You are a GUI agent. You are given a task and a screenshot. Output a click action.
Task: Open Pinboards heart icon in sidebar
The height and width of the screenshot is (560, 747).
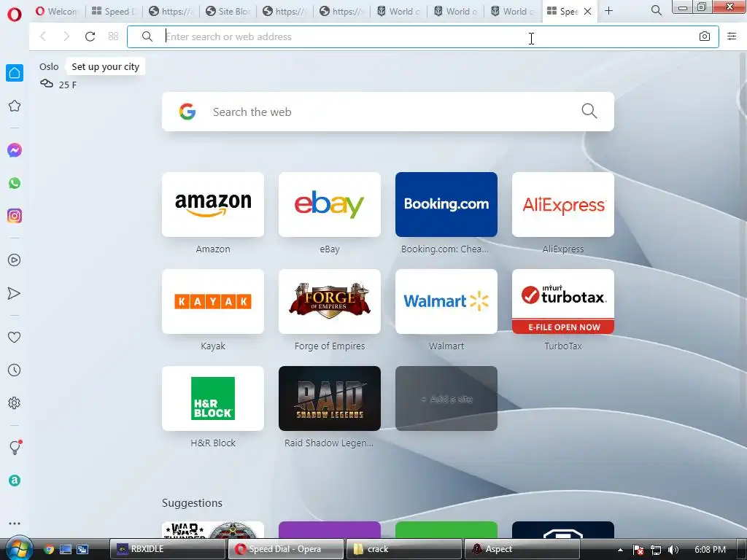tap(15, 337)
